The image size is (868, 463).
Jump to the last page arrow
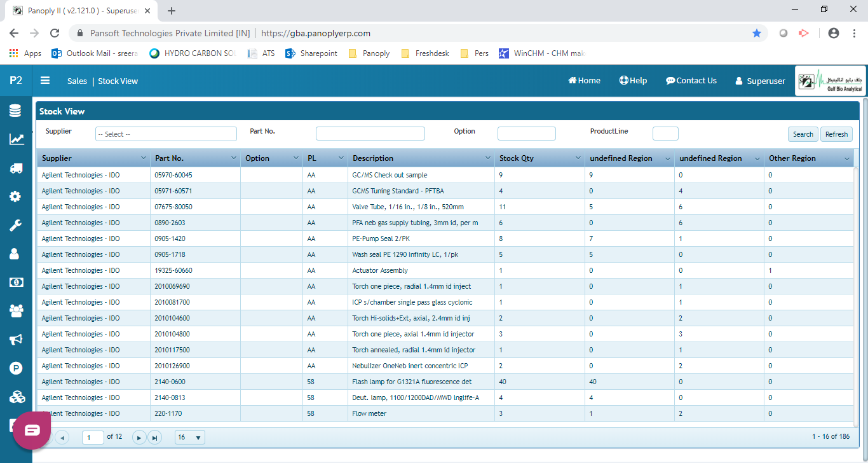tap(154, 438)
